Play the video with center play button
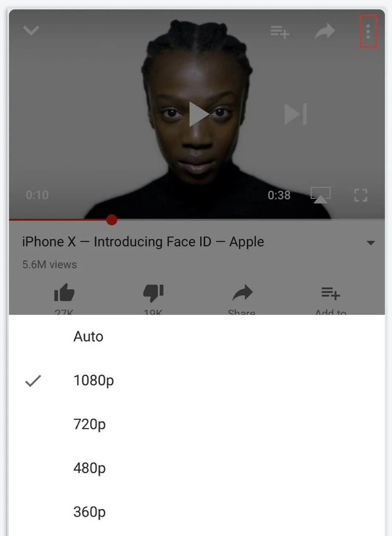Viewport: 392px width, 536px height. [x=199, y=114]
